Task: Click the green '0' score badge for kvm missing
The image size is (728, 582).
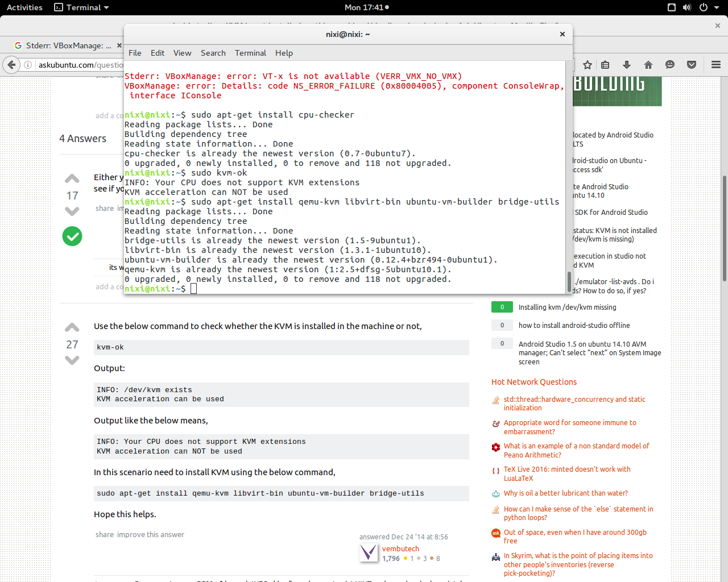Action: [x=502, y=307]
